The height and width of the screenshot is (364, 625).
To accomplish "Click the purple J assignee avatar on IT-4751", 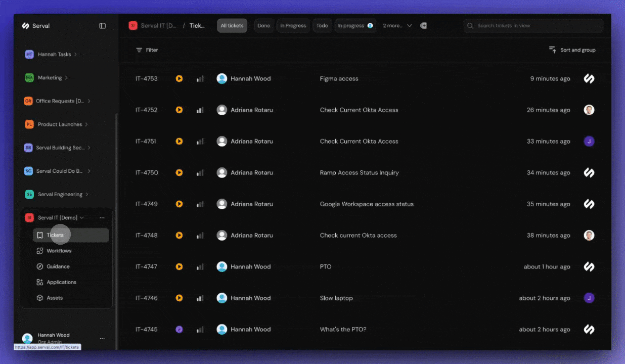I will point(589,142).
